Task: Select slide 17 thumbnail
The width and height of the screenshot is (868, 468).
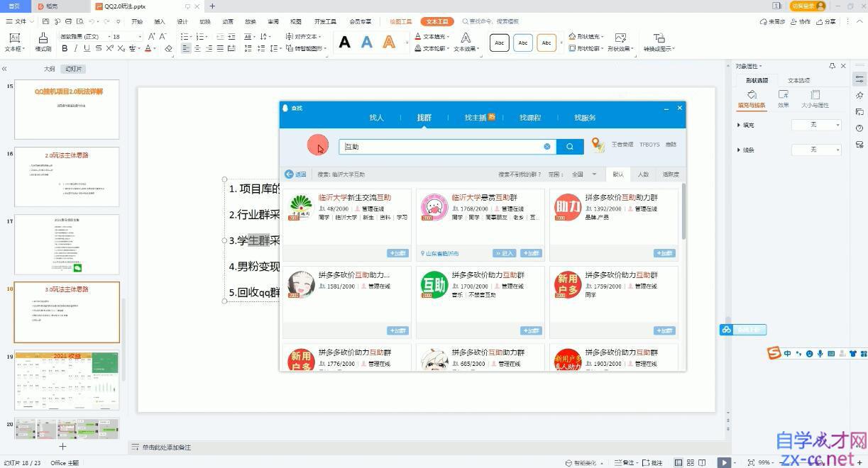Action: [x=67, y=245]
